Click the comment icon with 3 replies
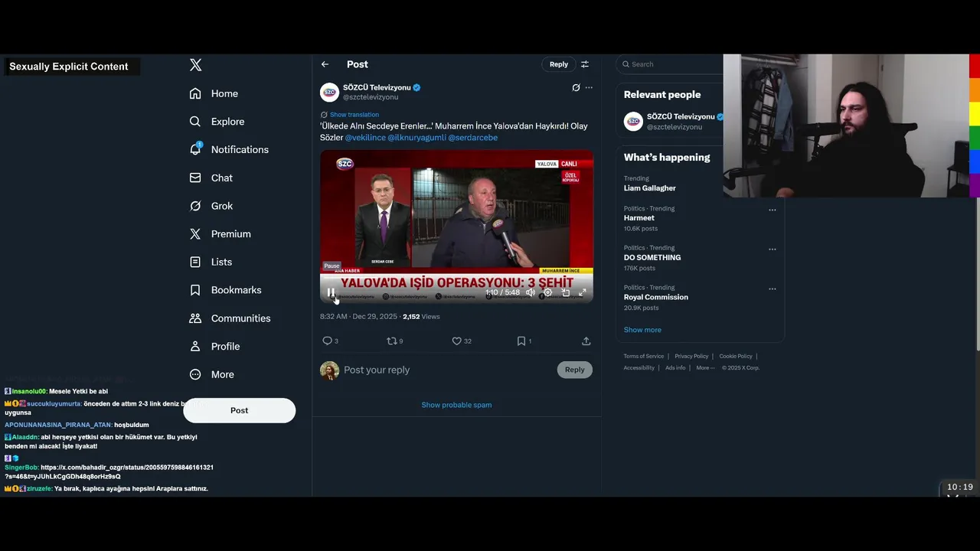Viewport: 980px width, 551px height. pos(327,341)
